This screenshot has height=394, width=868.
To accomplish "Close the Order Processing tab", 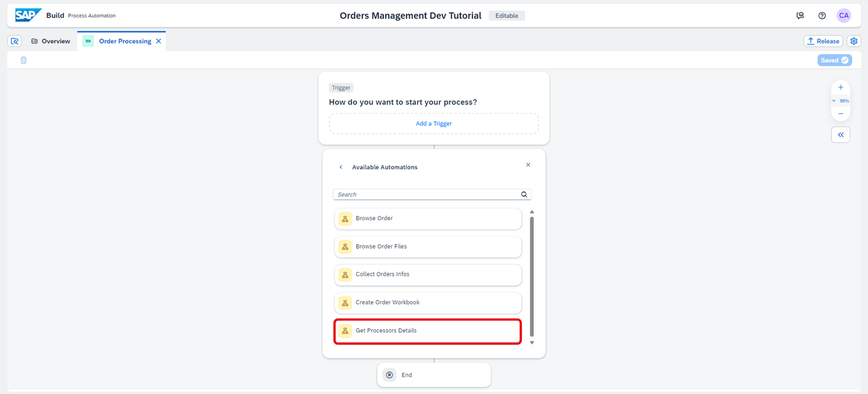I will coord(159,41).
